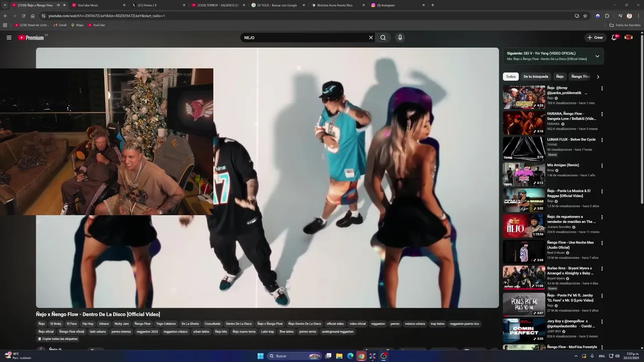Open the Todos los favoritos folder
Image resolution: width=644 pixels, height=362 pixels.
[x=625, y=25]
